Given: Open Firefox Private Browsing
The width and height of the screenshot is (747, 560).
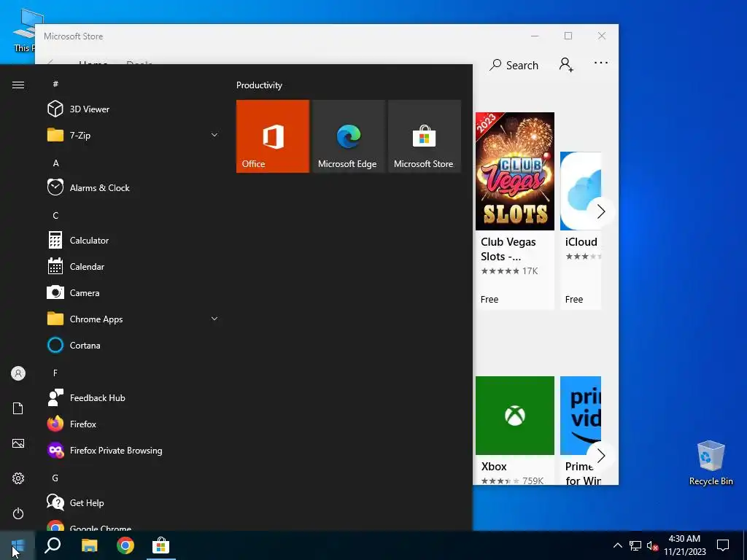Looking at the screenshot, I should click(x=133, y=450).
